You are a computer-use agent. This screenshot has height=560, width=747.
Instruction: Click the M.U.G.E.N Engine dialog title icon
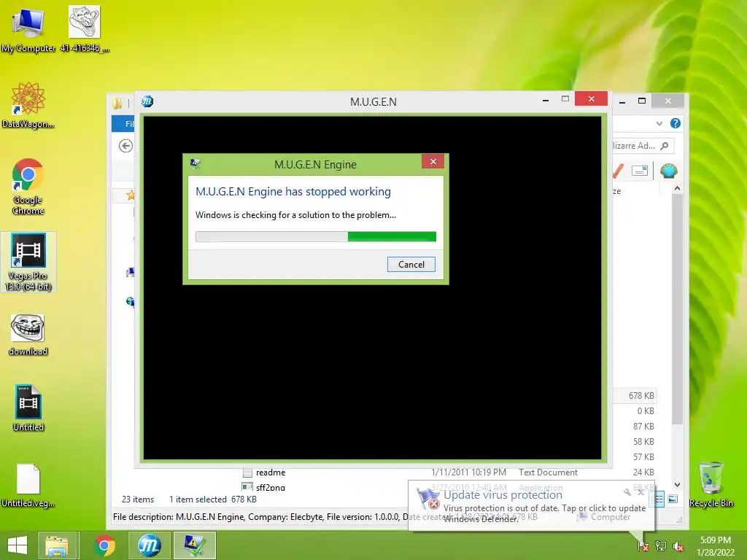194,164
